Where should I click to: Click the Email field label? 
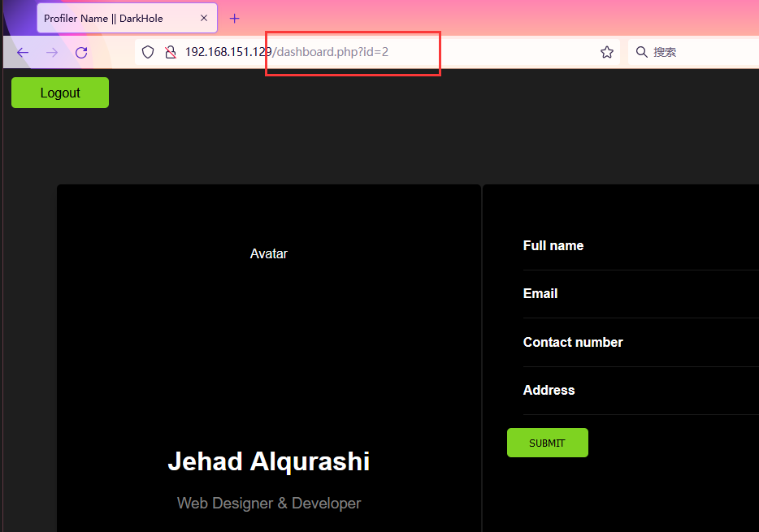pyautogui.click(x=540, y=293)
